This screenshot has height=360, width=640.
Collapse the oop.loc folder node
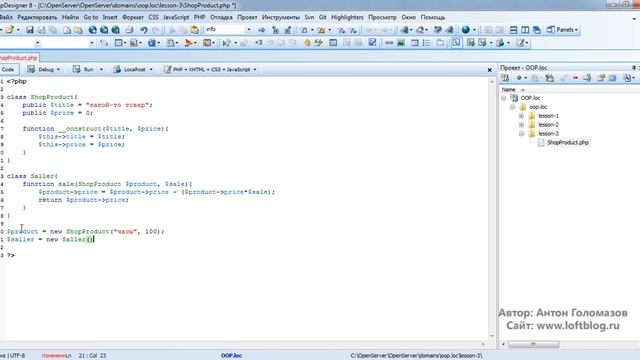[x=513, y=107]
